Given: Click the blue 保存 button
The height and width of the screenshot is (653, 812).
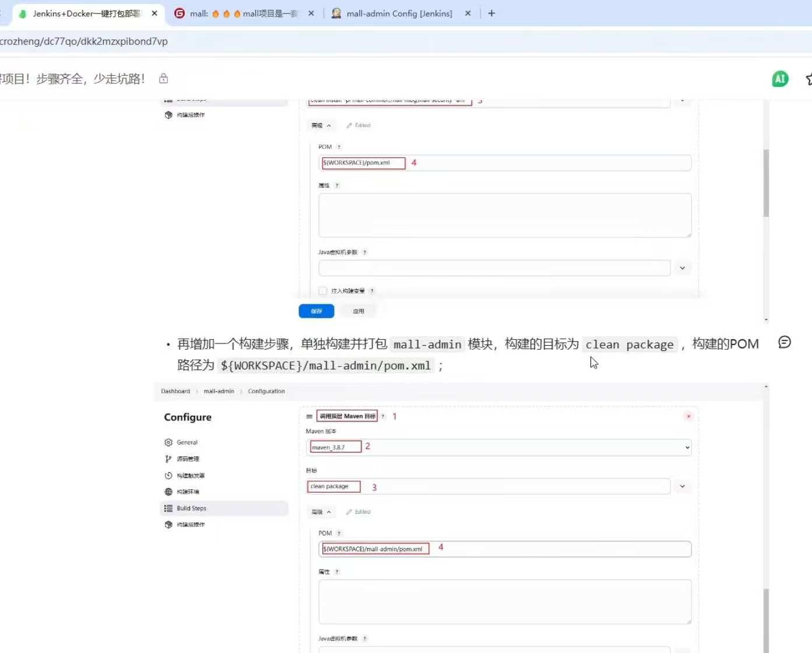Looking at the screenshot, I should (317, 311).
